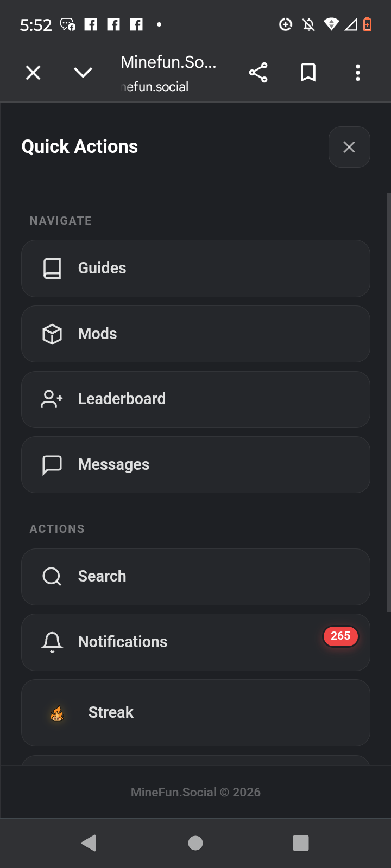Tap the Leaderboard person-plus icon
Viewport: 391px width, 868px height.
coord(52,399)
